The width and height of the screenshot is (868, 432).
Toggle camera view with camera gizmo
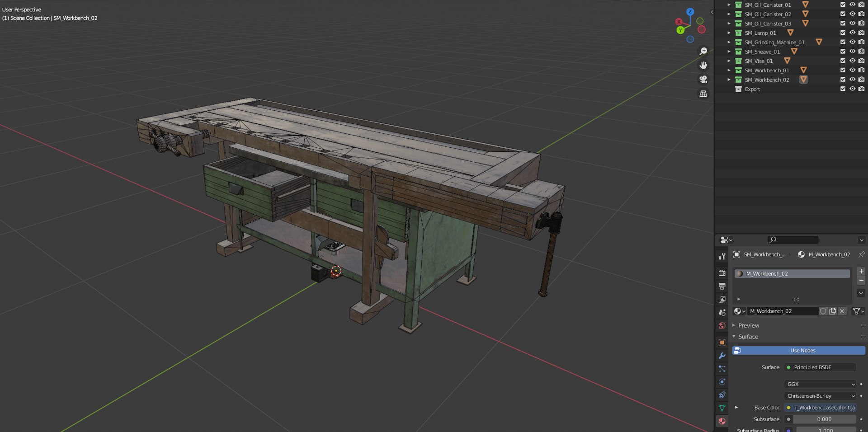pyautogui.click(x=703, y=80)
